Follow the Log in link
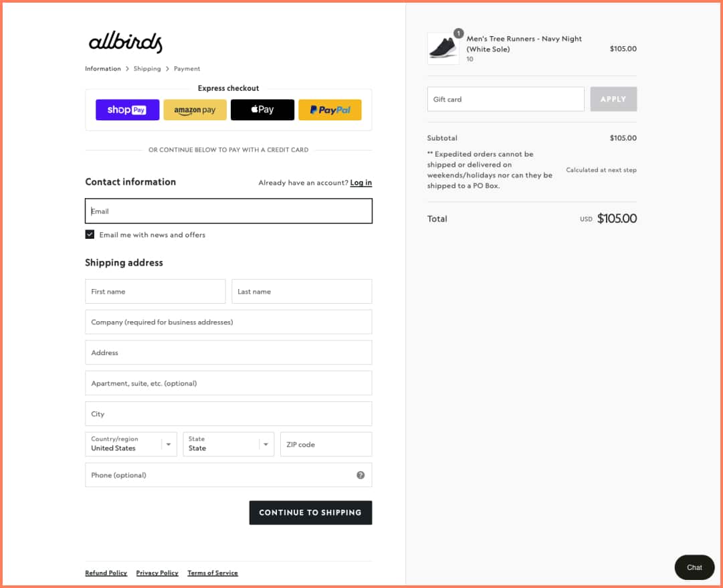Viewport: 723px width, 588px height. [361, 183]
